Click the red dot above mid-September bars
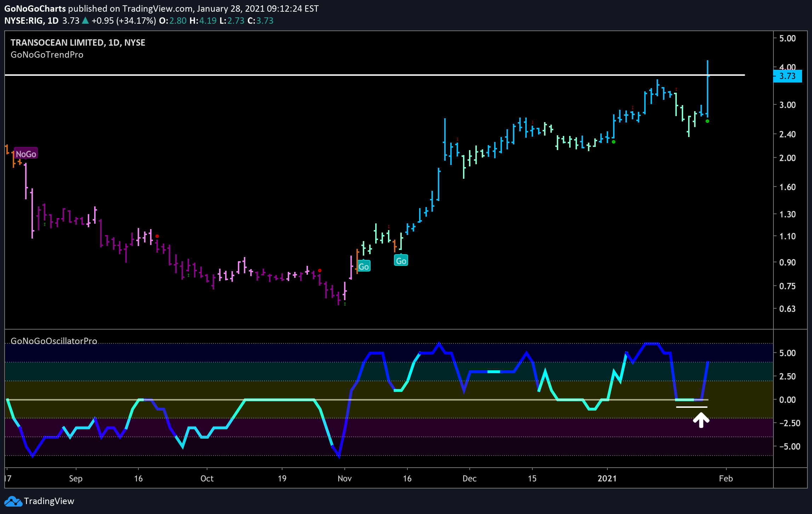 [x=157, y=236]
